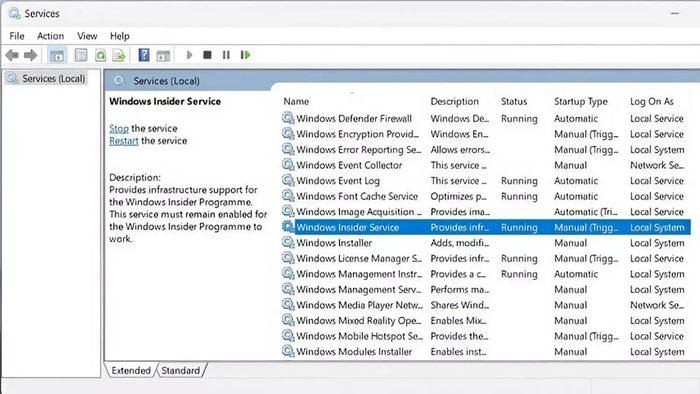This screenshot has width=700, height=394.
Task: Sort by the Startup Type column header
Action: tap(581, 101)
